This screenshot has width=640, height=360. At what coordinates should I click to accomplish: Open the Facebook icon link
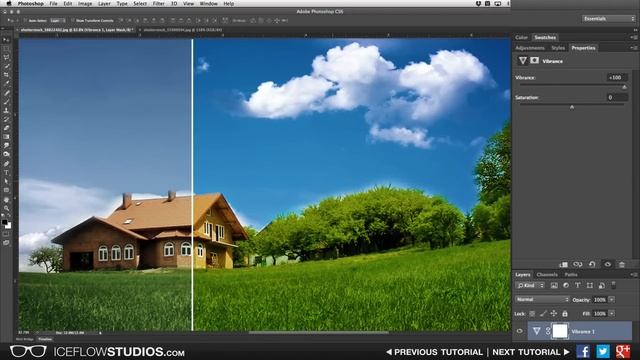pos(583,351)
